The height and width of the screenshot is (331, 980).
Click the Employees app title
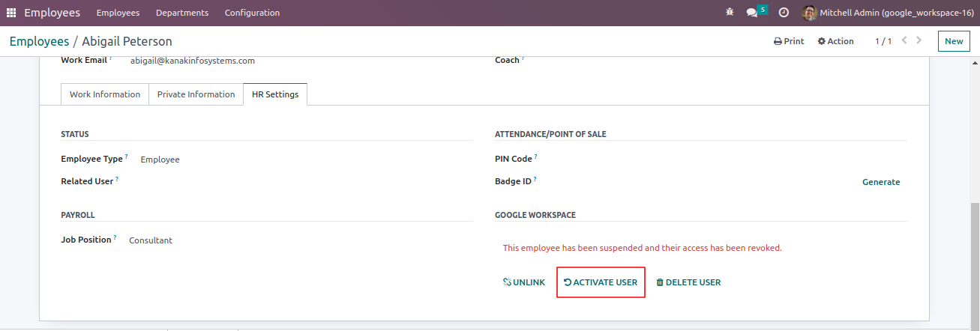point(52,13)
